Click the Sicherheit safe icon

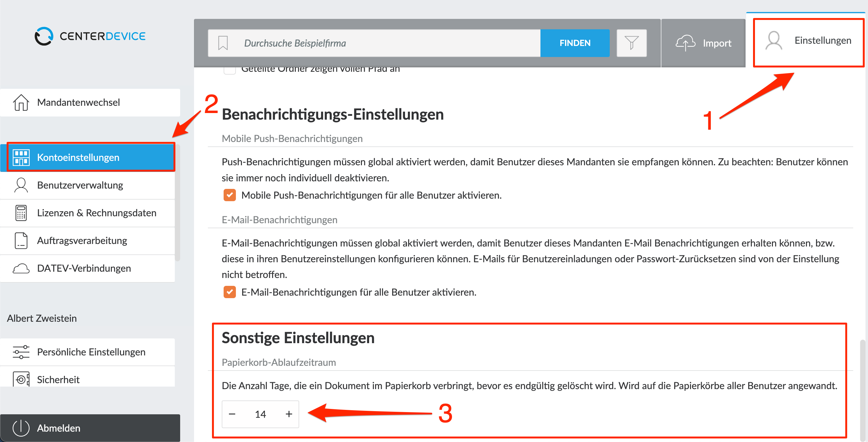[x=21, y=380]
